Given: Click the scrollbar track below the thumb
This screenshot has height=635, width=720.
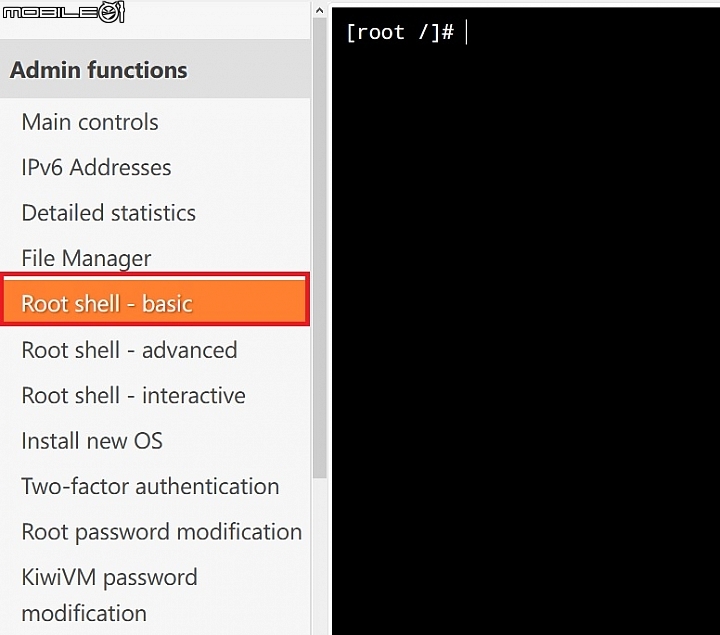Looking at the screenshot, I should tap(320, 556).
